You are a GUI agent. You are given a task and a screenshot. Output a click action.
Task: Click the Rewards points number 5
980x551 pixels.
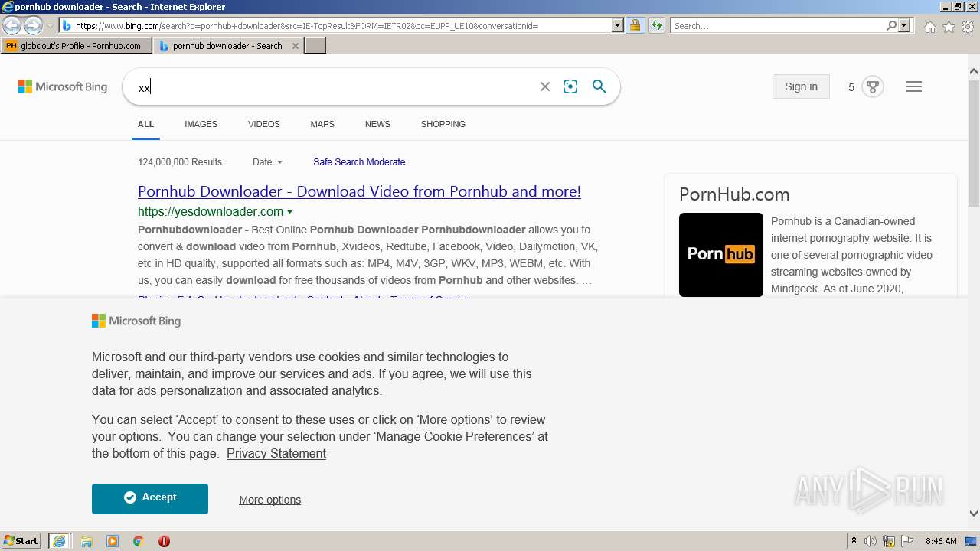coord(851,87)
